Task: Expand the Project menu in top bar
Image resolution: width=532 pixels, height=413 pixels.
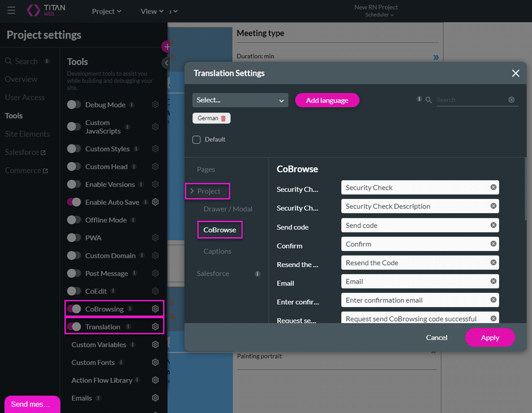Action: coord(106,11)
